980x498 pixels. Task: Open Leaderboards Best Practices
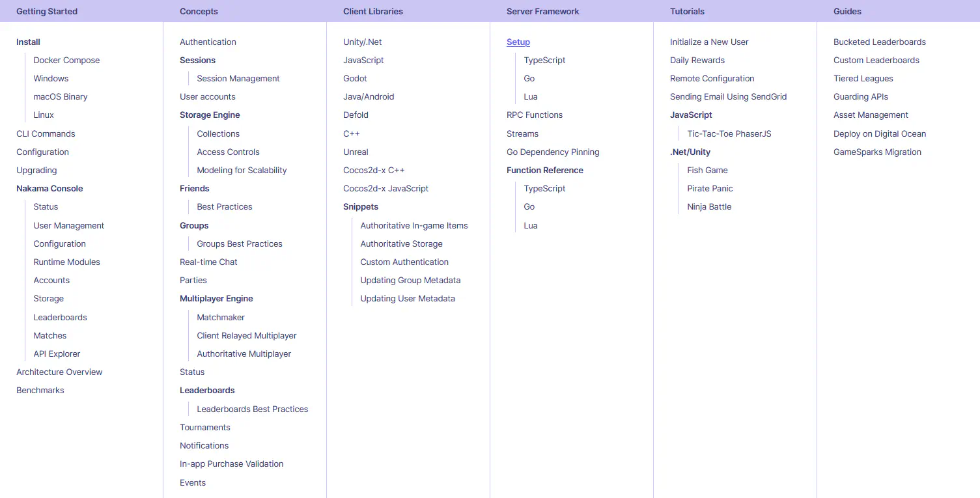coord(253,409)
